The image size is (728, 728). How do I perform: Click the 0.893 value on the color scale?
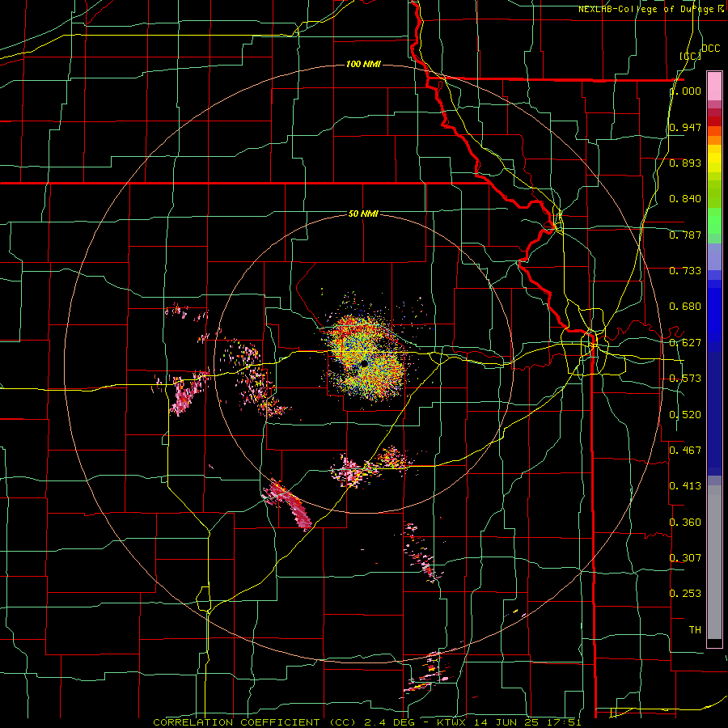coord(685,163)
